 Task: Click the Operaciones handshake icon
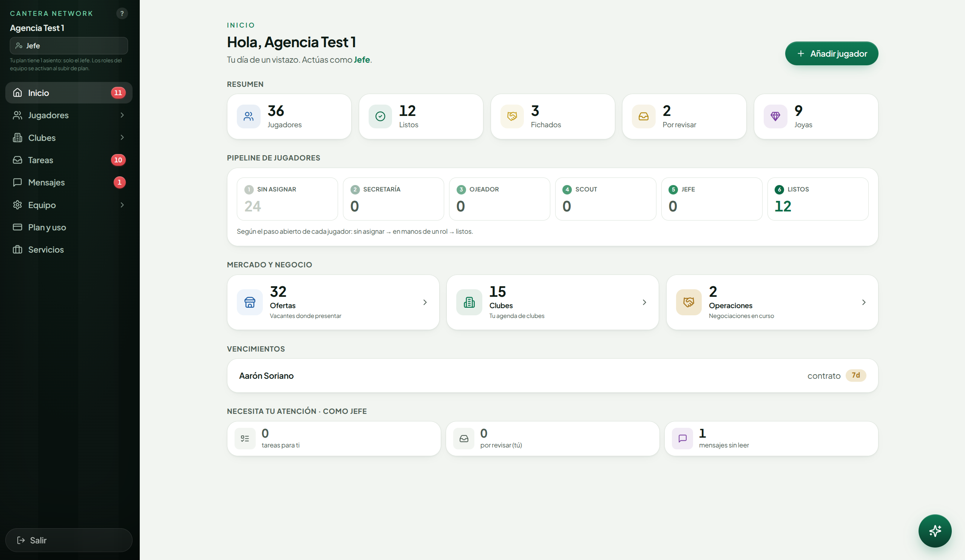689,302
